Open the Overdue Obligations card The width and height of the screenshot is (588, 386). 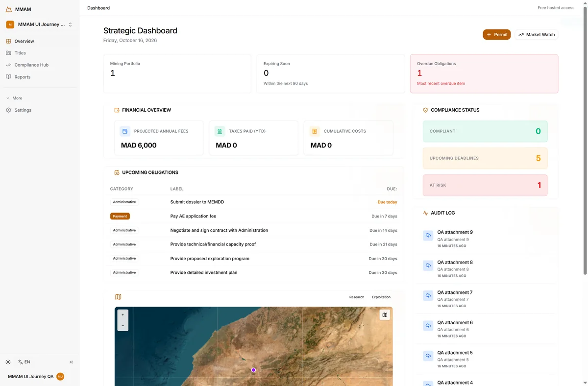point(484,73)
